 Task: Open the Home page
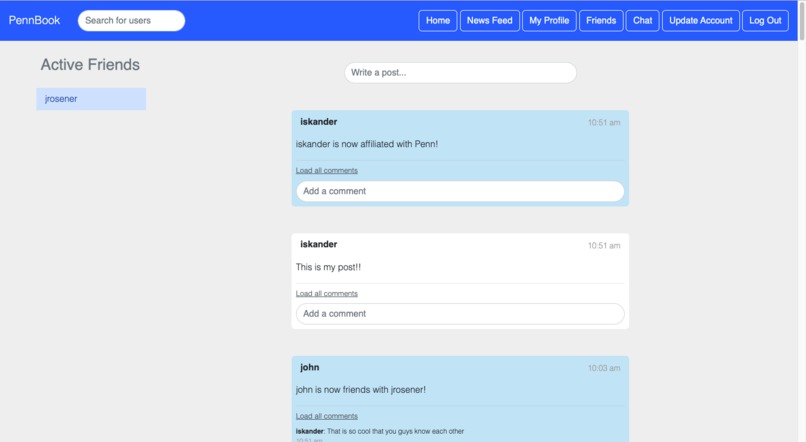coord(437,21)
